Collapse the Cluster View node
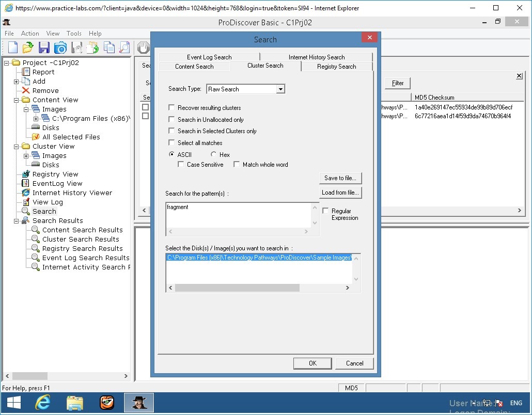Viewport: 532px width, 415px height. point(17,147)
